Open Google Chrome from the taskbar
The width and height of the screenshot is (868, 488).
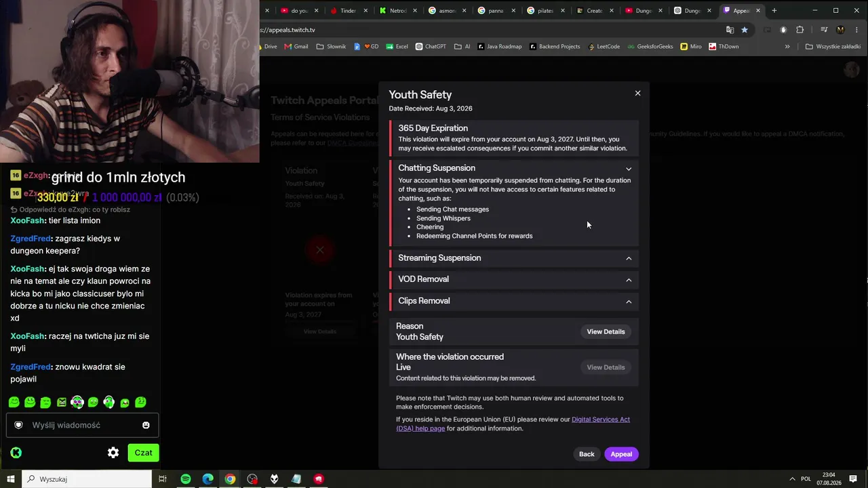[230, 479]
